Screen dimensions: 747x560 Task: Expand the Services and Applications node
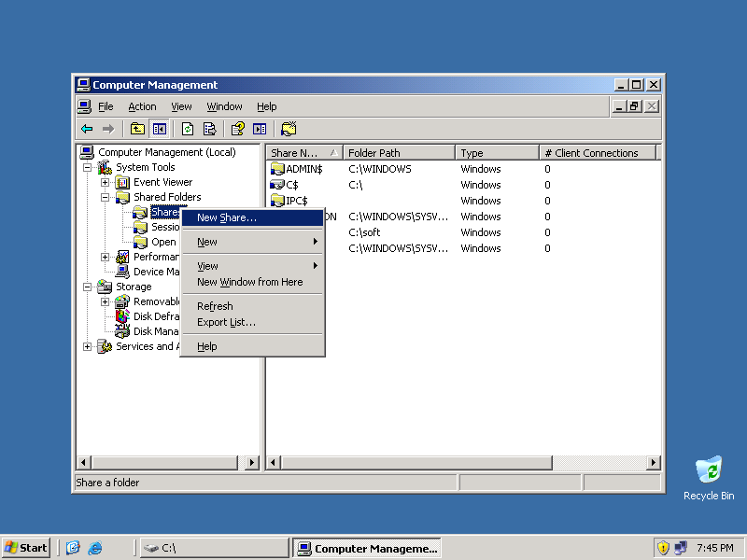point(87,346)
